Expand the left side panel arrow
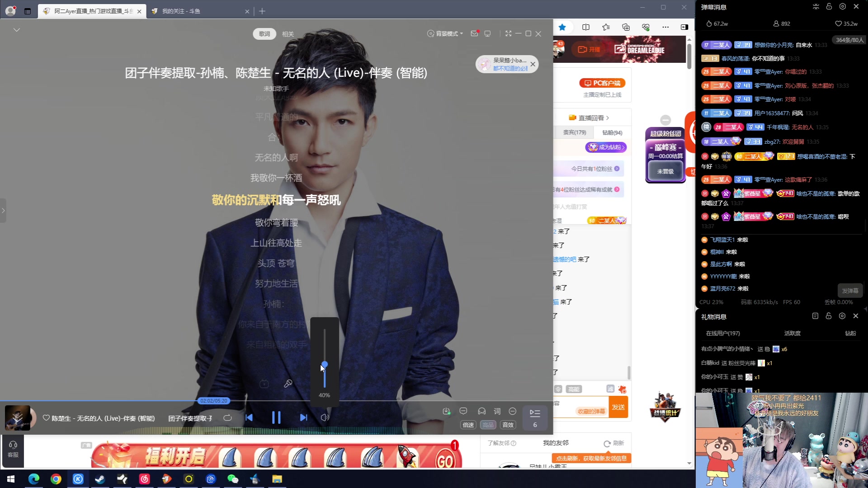Screen dimensions: 868x488 [x=3, y=211]
